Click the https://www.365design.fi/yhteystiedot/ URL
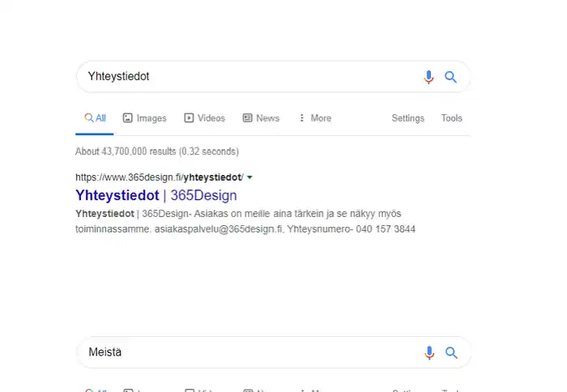Screen dimensions: 567x392 point(160,177)
